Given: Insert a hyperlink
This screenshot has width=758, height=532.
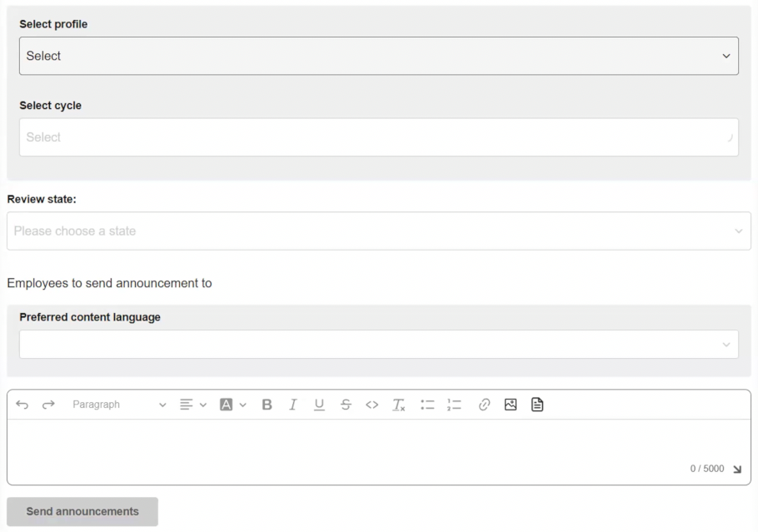Looking at the screenshot, I should tap(484, 405).
